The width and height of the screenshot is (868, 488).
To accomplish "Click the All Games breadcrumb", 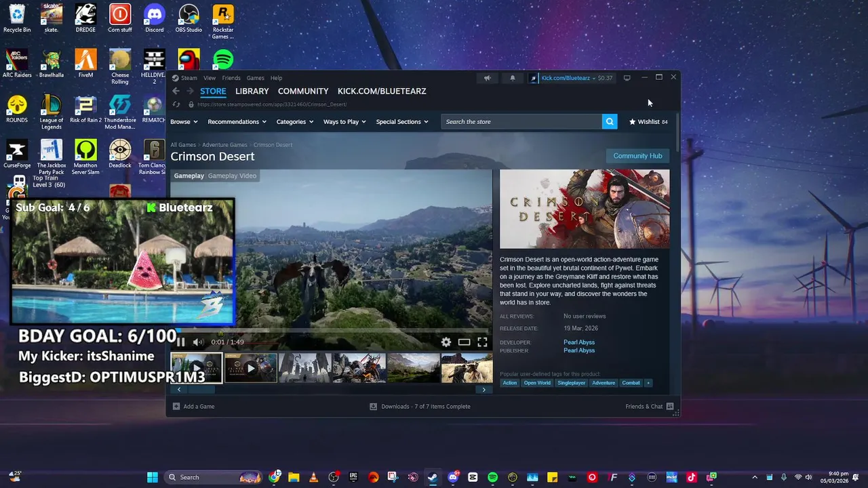I will (183, 145).
